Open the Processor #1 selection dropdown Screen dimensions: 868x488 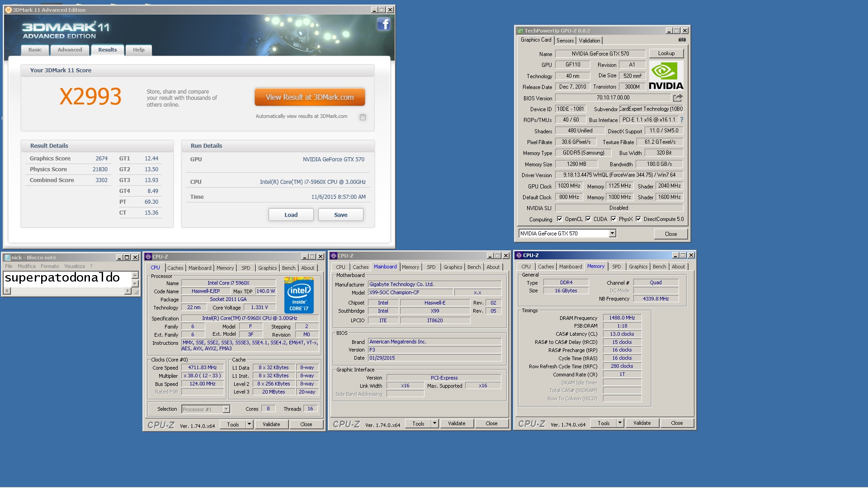(x=226, y=409)
